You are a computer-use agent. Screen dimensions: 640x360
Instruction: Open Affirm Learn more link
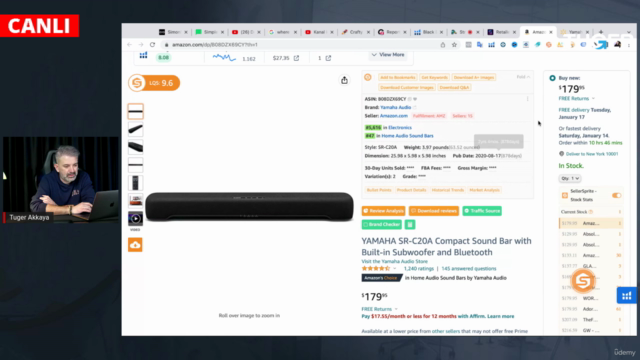tap(500, 316)
